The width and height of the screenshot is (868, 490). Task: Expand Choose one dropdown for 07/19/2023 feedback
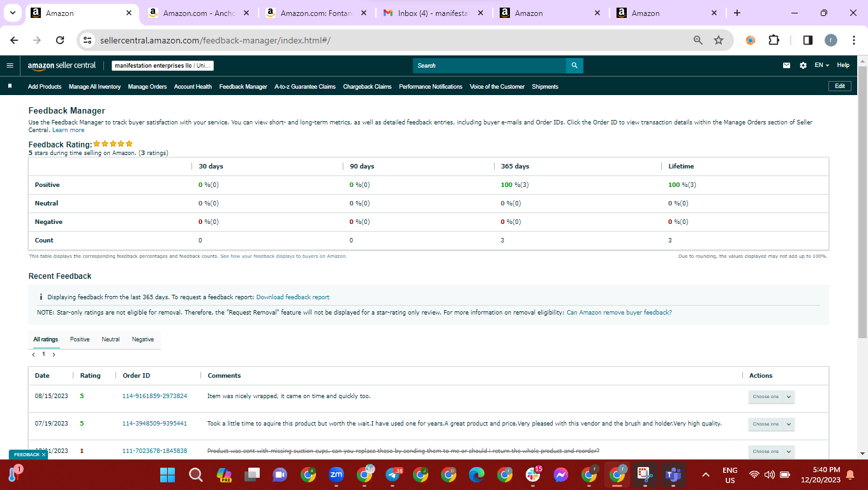(771, 424)
